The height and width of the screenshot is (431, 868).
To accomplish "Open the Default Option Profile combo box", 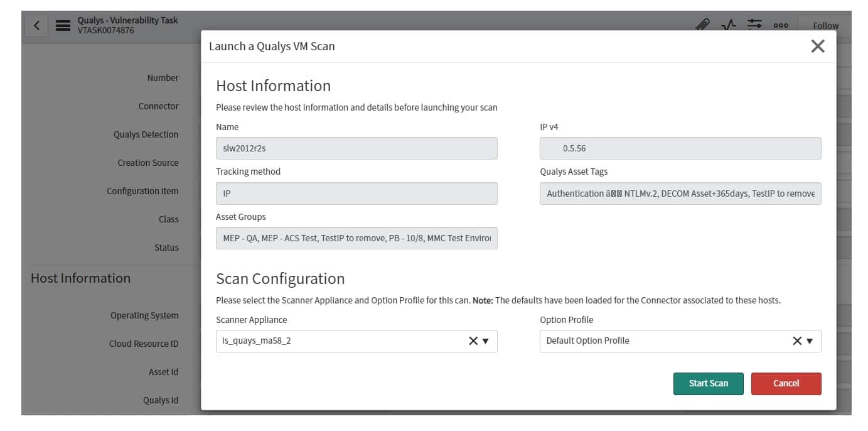I will click(x=680, y=341).
